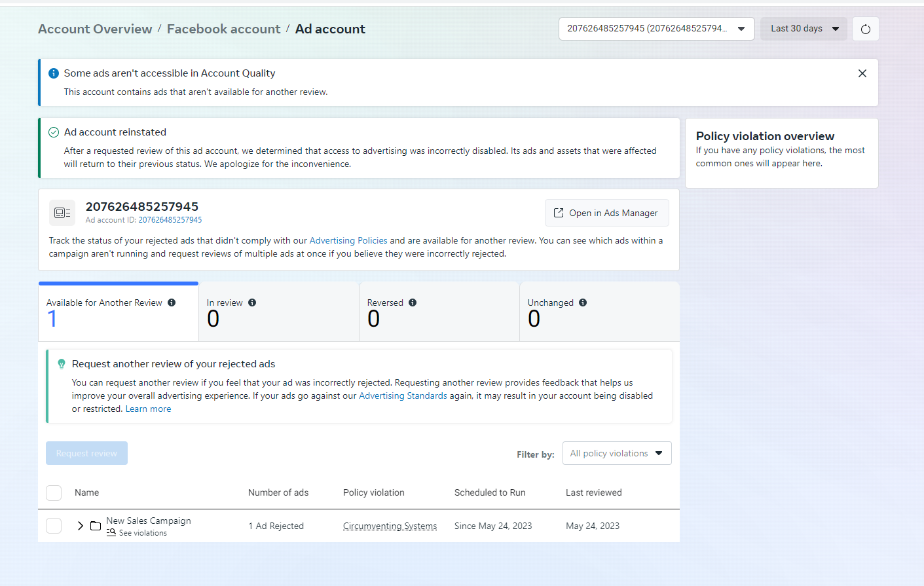Viewport: 924px width, 586px height.
Task: Click folder icon of New Sales Campaign
Action: tap(96, 526)
